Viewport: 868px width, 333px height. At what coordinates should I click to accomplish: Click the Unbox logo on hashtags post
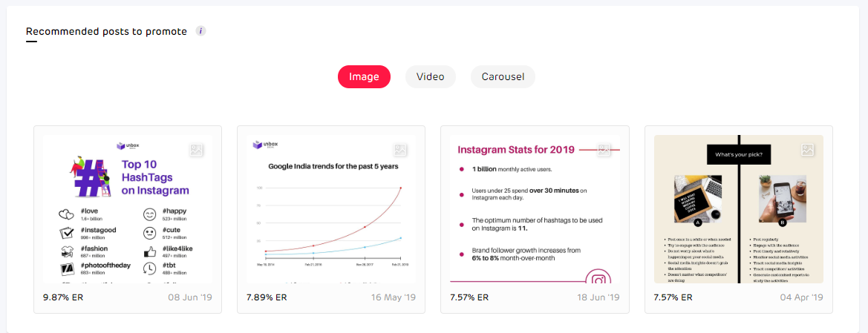click(x=127, y=146)
